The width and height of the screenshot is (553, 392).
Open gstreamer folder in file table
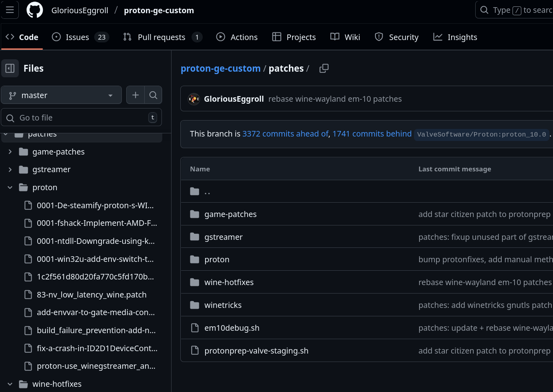pyautogui.click(x=224, y=237)
